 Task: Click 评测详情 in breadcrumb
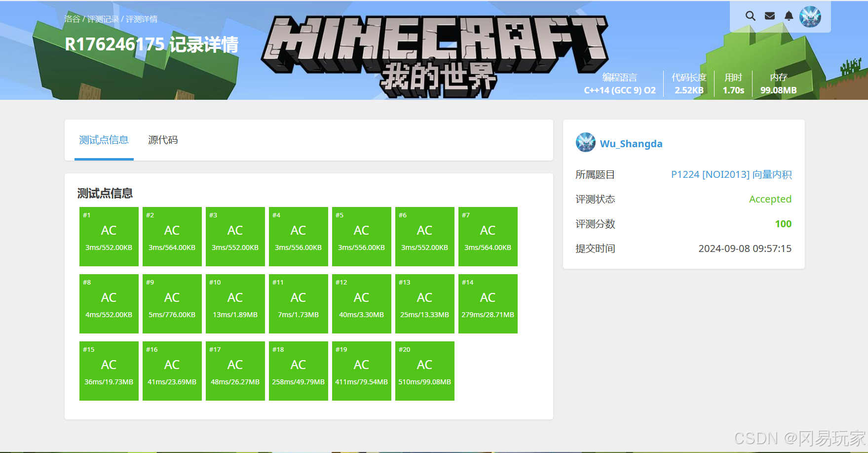tap(142, 19)
